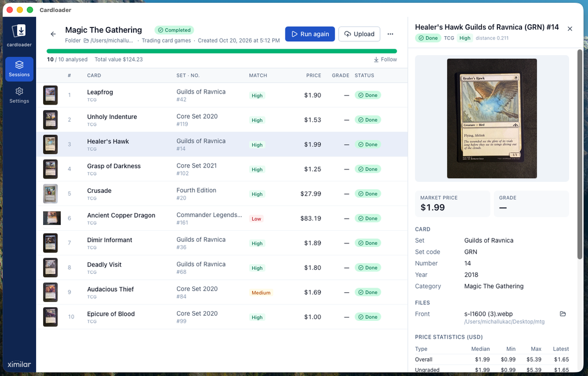Click the cardloader logo icon
Image resolution: width=588 pixels, height=376 pixels.
[x=19, y=31]
